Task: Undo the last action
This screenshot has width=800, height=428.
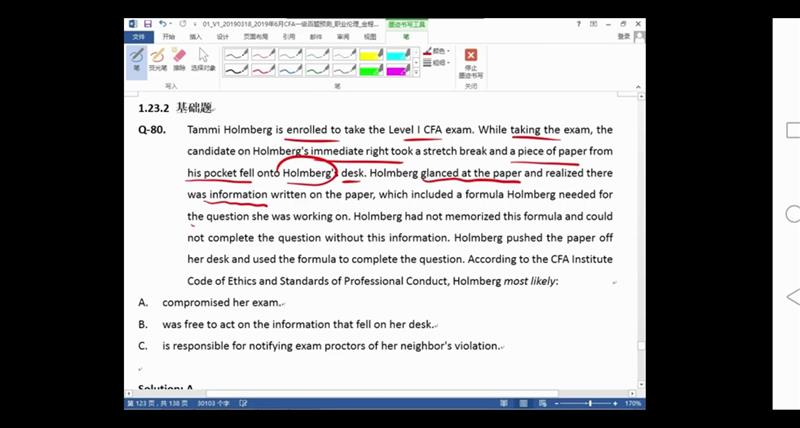Action: (x=162, y=24)
